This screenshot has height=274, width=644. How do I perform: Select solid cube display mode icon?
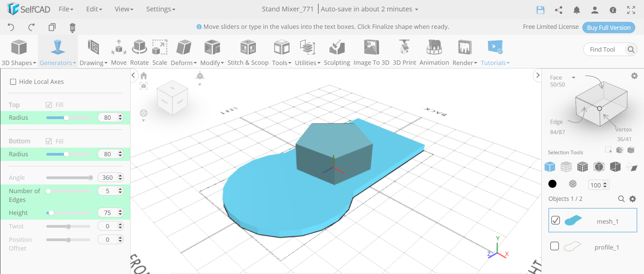coord(550,167)
